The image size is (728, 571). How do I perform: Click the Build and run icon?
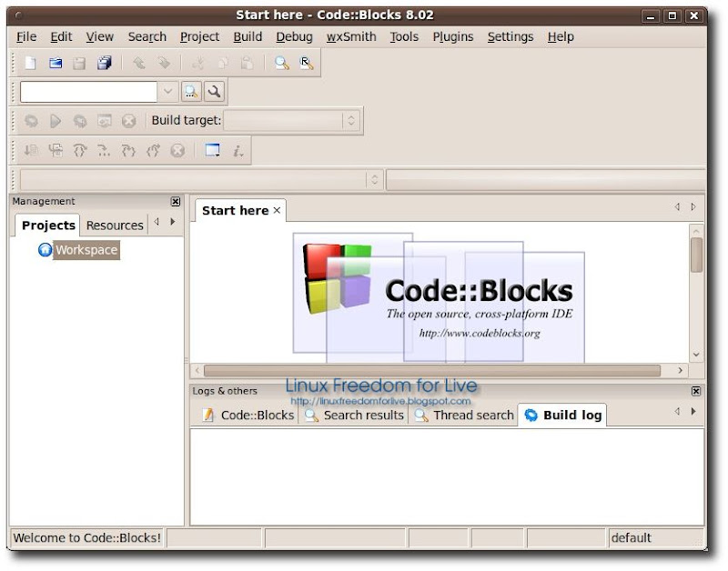(x=80, y=121)
